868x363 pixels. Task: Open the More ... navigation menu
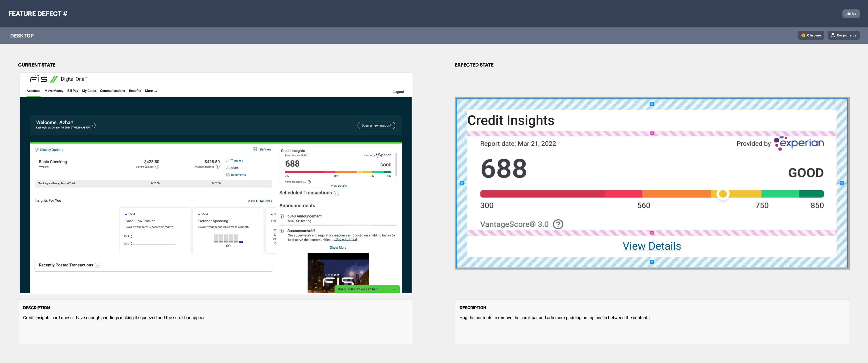[x=151, y=91]
